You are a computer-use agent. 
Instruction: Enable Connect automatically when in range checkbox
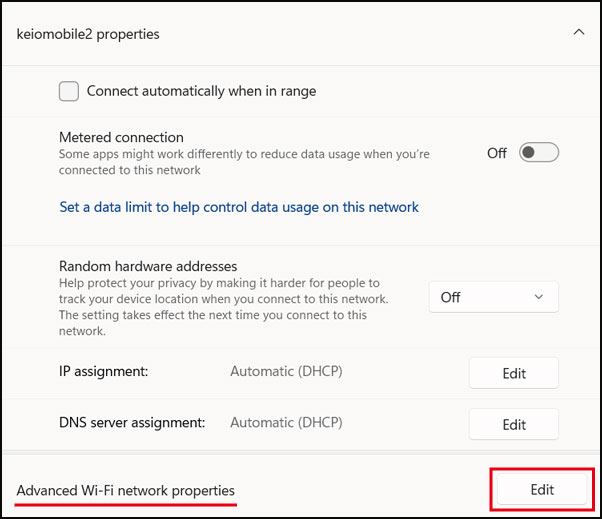[69, 91]
